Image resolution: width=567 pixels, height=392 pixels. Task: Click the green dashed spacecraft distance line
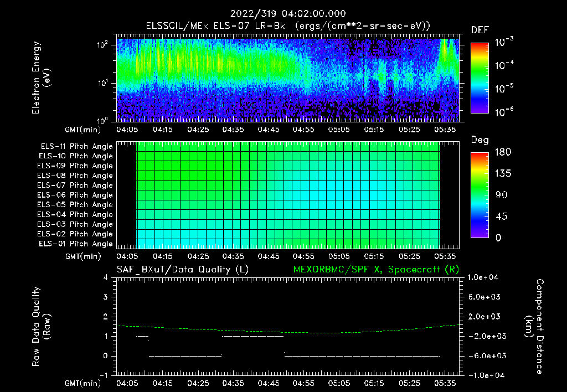[288, 330]
